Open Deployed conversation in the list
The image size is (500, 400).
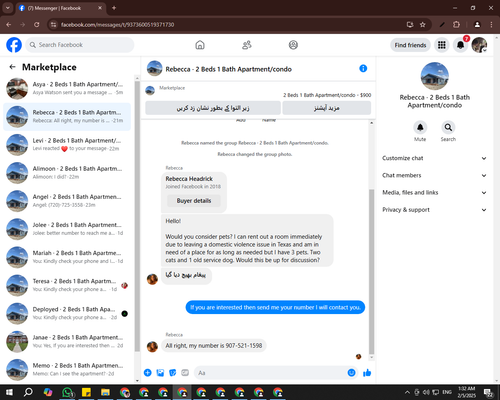(x=67, y=313)
